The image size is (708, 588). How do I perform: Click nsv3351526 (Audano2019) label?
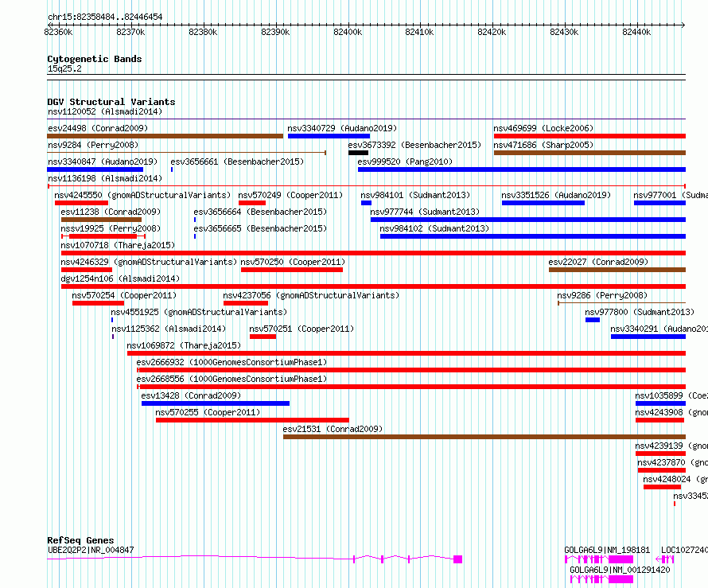point(556,195)
